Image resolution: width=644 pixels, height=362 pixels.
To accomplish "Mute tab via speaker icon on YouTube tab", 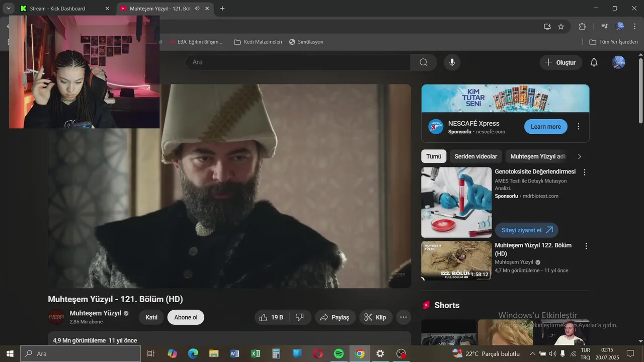I will tap(197, 9).
